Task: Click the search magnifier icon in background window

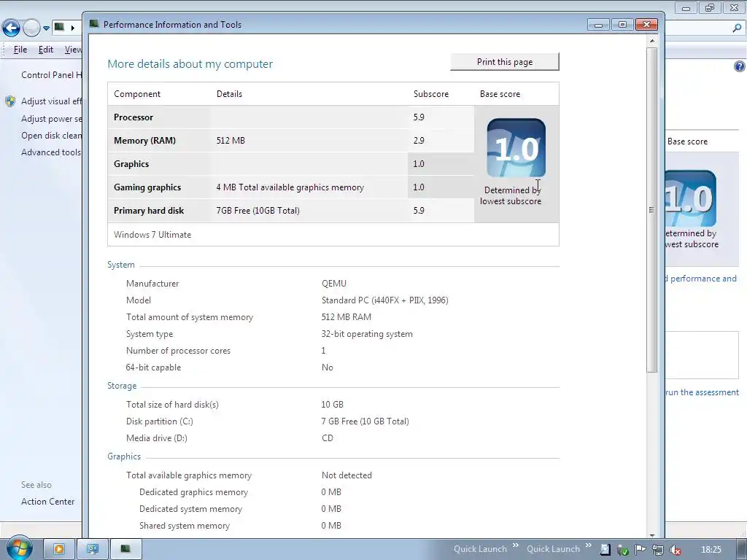Action: [x=737, y=28]
